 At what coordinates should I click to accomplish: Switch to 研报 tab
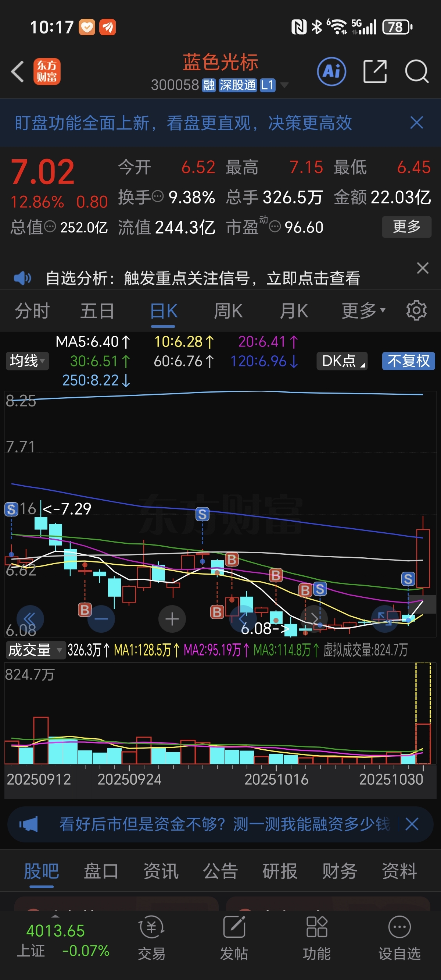pos(280,871)
